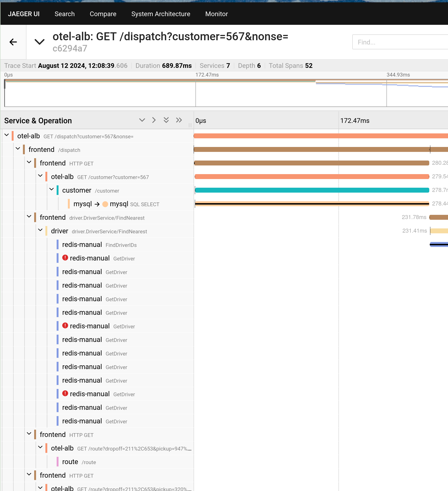Click the first redis-manual GetDriver error icon
Viewport: 448px width, 491px height.
(65, 258)
